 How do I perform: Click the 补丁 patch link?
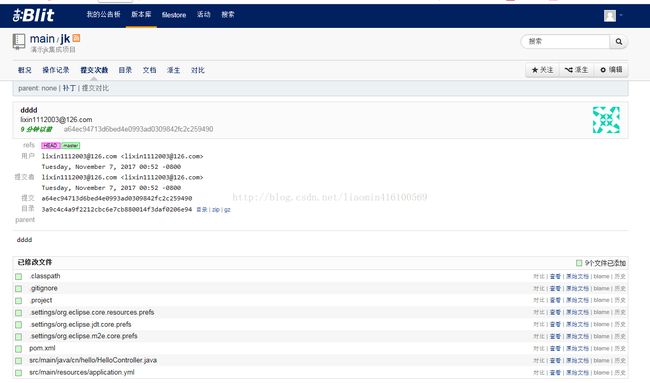pos(69,88)
